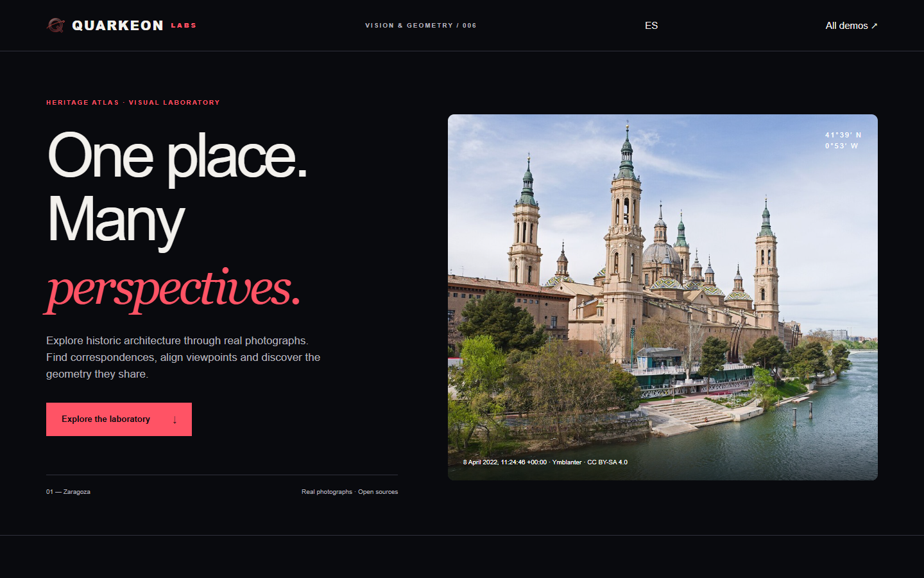924x578 pixels.
Task: Switch language with the ES toggle
Action: tap(651, 26)
